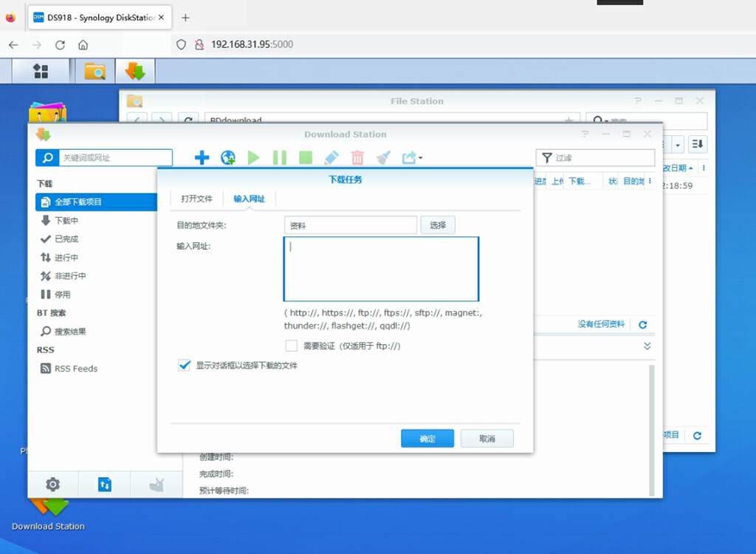Click the File Station path field
756x554 pixels.
[x=392, y=117]
